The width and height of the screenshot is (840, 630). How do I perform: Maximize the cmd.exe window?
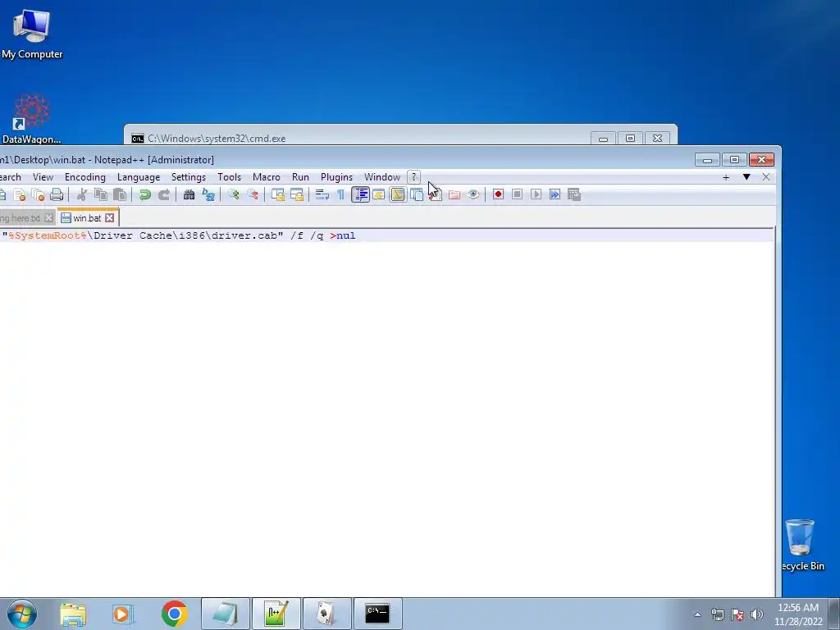(630, 138)
